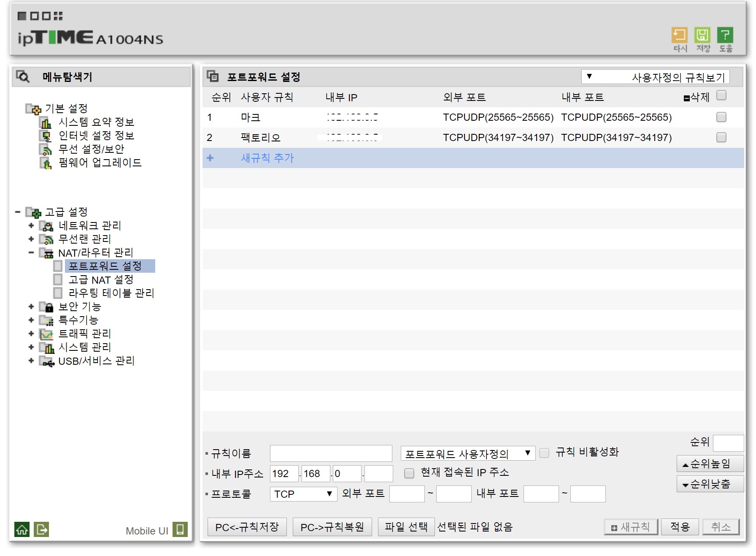Click the 고급 NAT 설정 page icon

[x=58, y=279]
